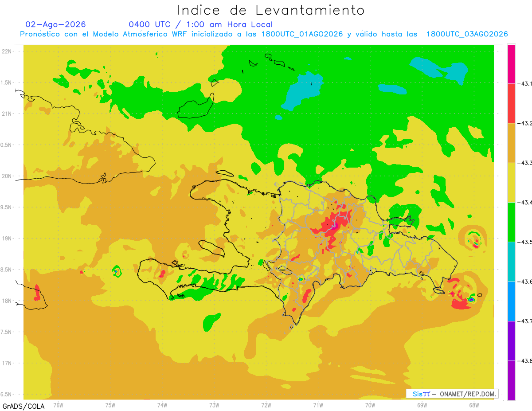Click the 68W longitude label
Image resolution: width=532 pixels, height=411 pixels.
click(x=474, y=405)
